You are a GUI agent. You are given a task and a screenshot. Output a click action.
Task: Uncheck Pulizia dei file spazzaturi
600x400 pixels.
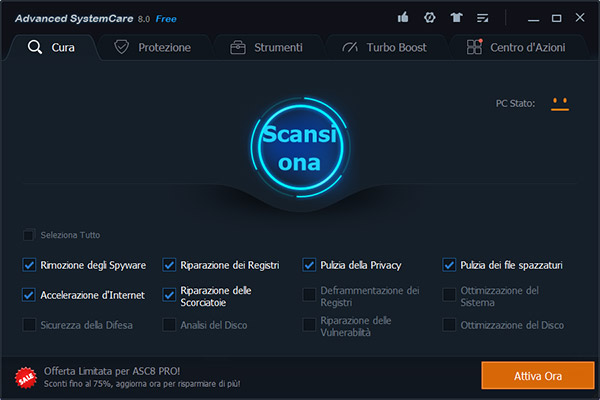(449, 265)
